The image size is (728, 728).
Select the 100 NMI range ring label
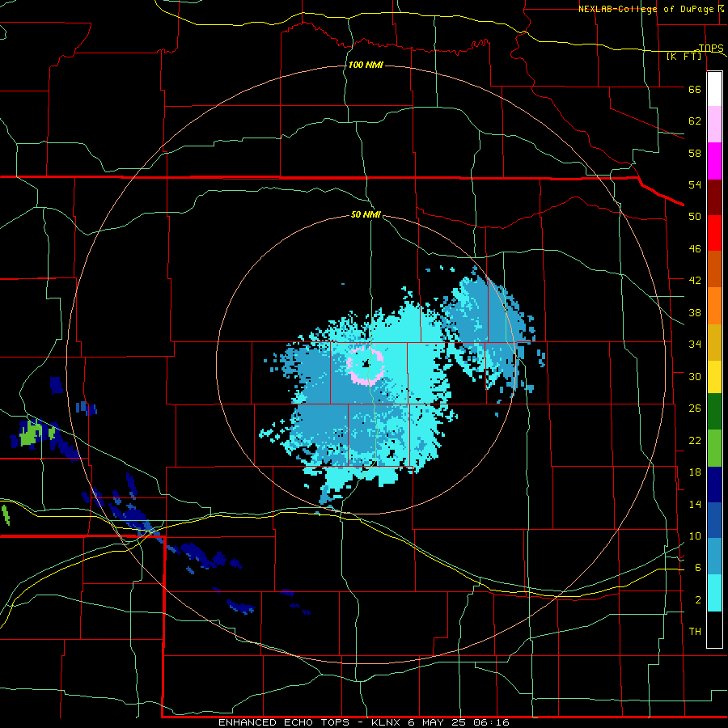[x=366, y=65]
